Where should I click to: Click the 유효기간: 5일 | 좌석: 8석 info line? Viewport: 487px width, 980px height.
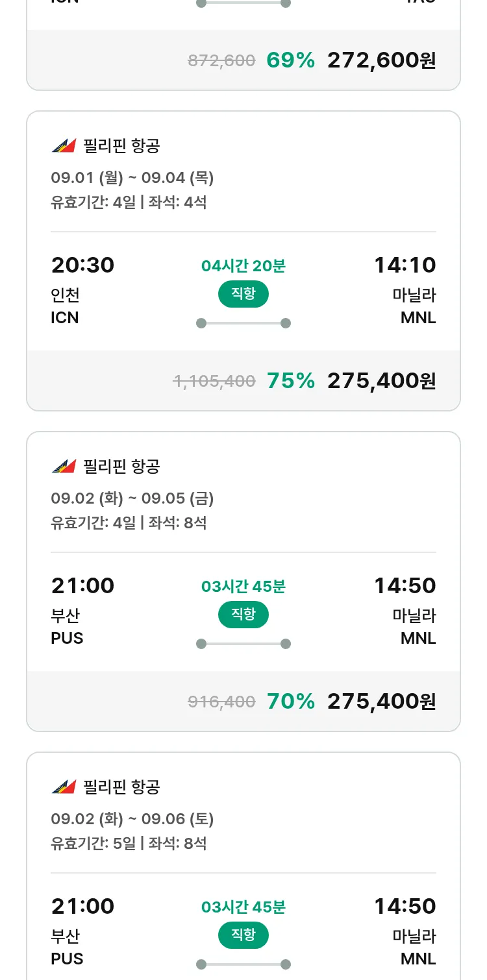pos(129,844)
